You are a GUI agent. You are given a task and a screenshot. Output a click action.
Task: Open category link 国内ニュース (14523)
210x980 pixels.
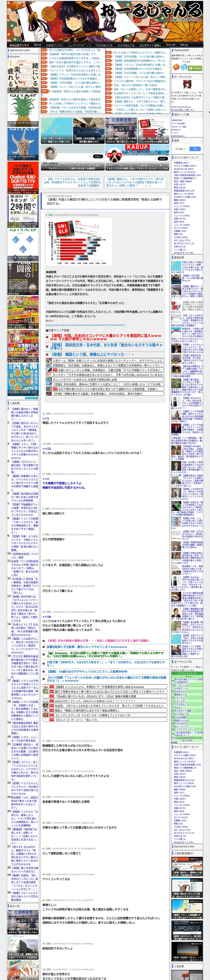(184, 172)
